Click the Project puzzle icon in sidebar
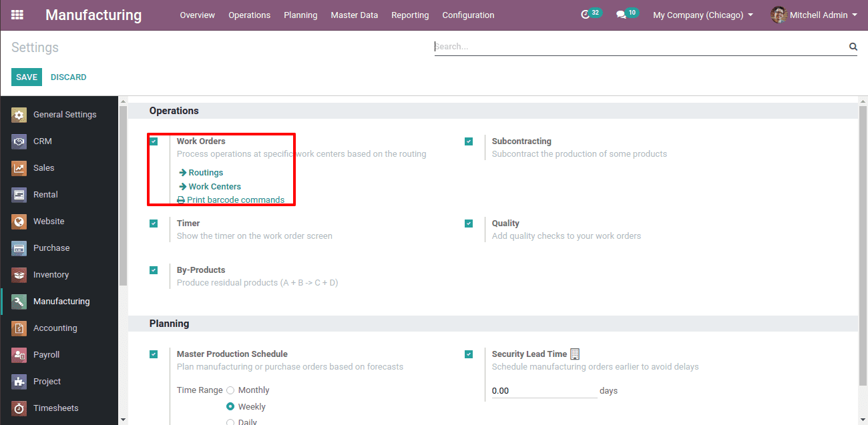The image size is (868, 425). tap(19, 382)
